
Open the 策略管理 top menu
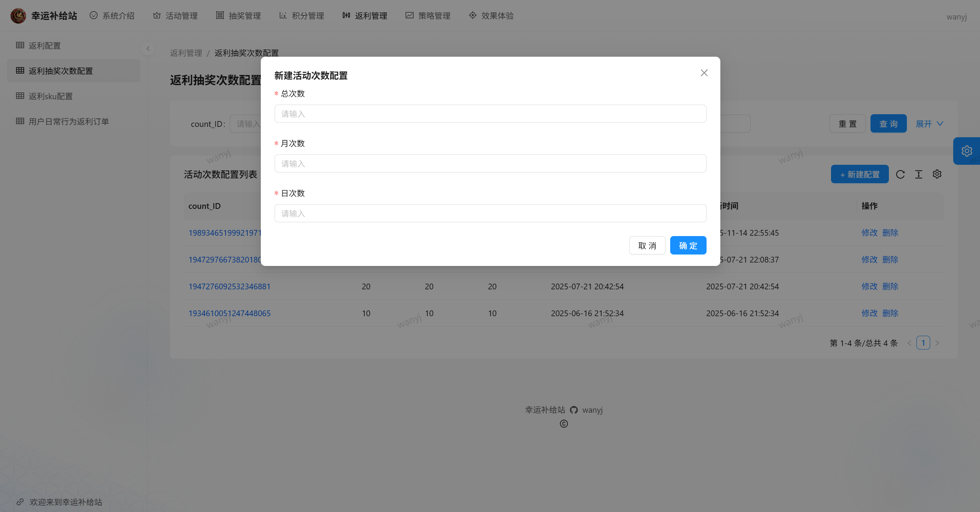point(428,16)
